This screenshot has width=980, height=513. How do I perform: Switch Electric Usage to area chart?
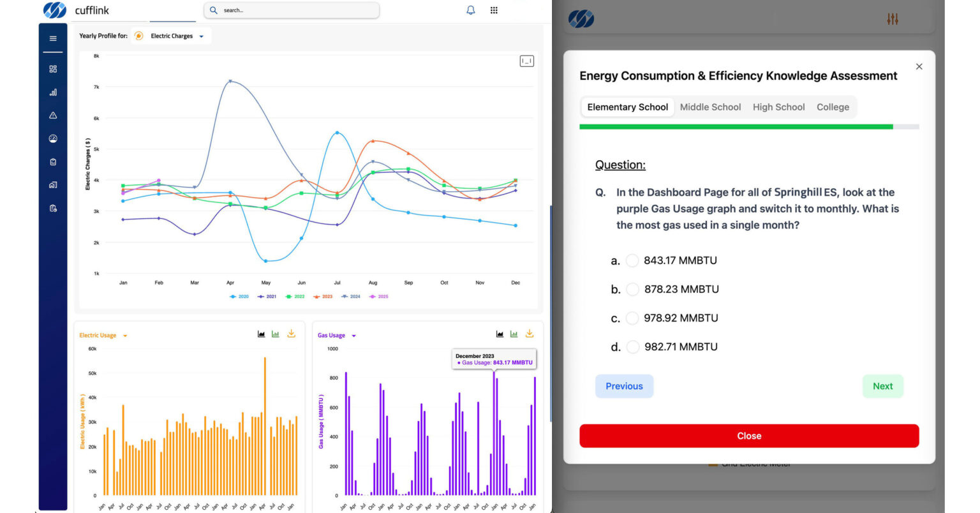coord(262,334)
